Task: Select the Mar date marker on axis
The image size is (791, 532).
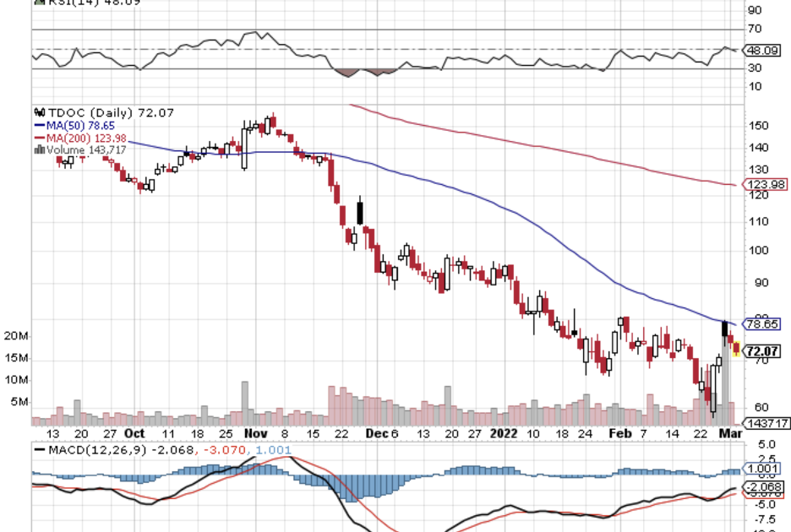Action: 726,433
